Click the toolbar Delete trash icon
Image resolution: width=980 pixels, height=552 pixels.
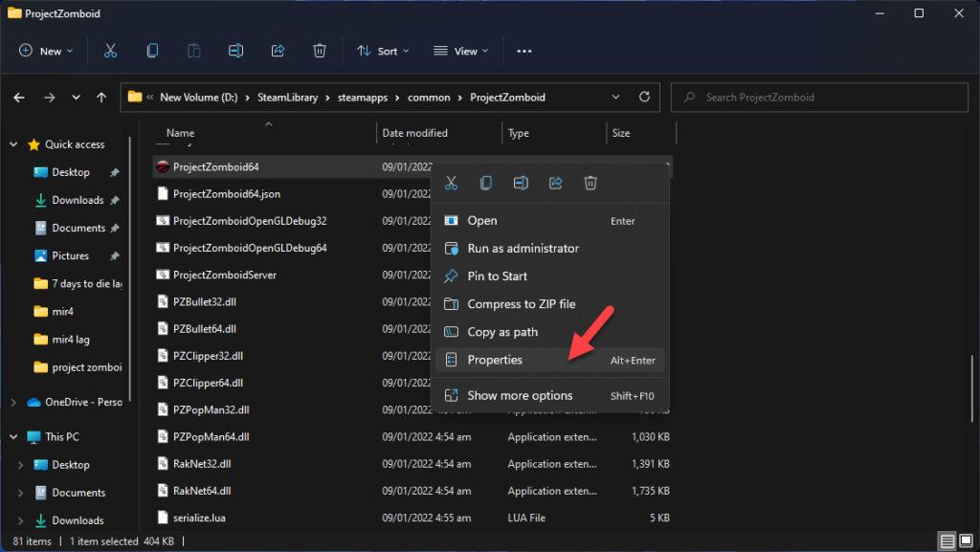click(320, 51)
